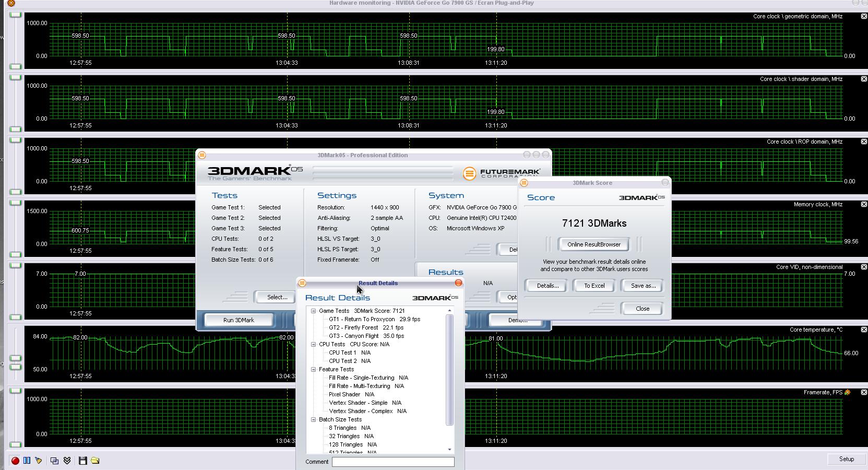
Task: Close the Core clock ROP domain graph
Action: (864, 142)
